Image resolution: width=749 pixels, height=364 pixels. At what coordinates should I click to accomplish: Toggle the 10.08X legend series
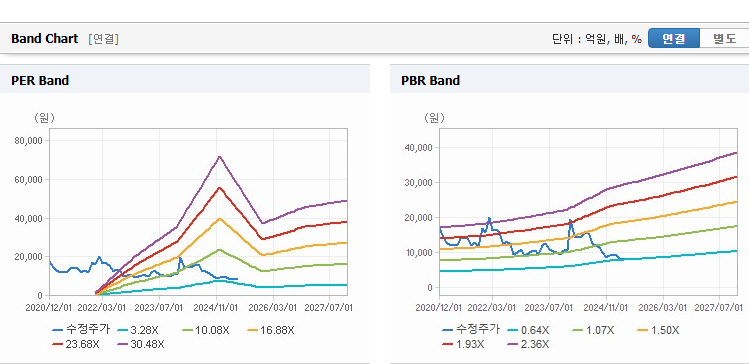click(206, 330)
